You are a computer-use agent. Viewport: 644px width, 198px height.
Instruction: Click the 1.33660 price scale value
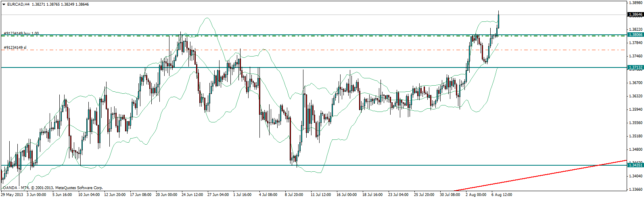[x=635, y=189]
